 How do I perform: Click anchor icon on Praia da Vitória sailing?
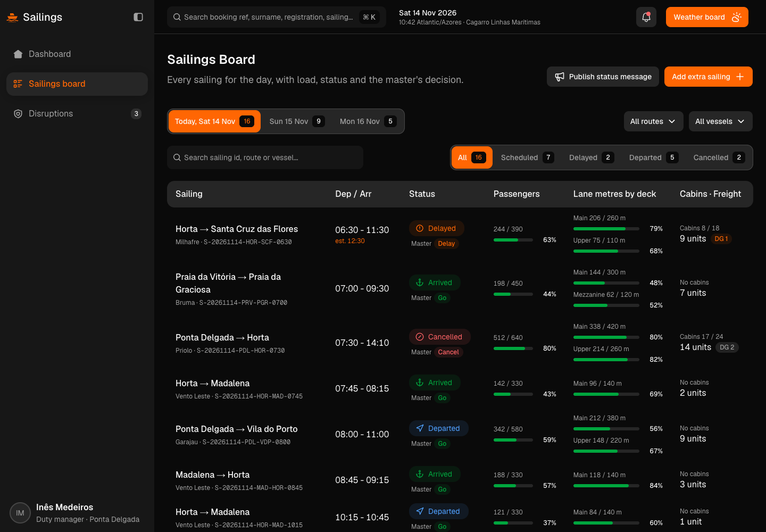420,282
